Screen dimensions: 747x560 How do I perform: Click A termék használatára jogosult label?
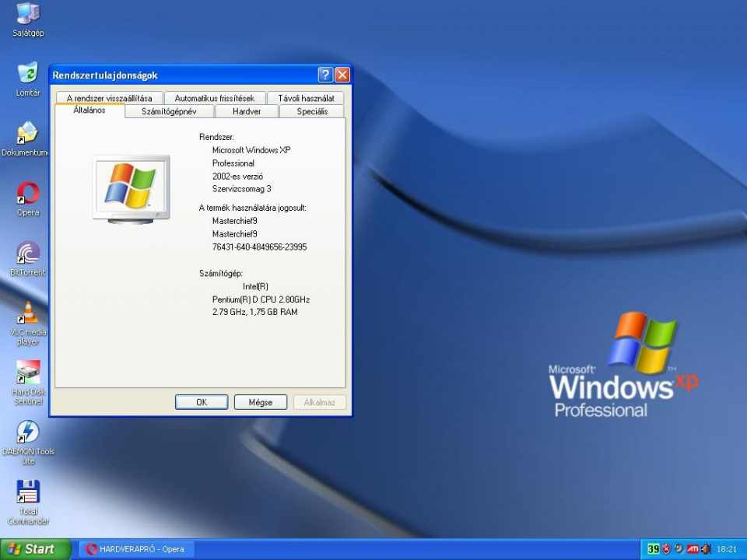[252, 208]
